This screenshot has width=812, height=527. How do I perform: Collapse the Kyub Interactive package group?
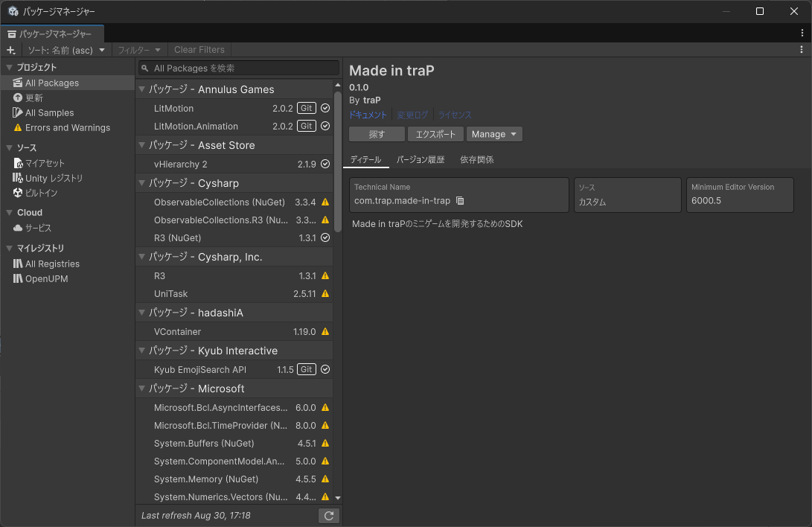point(142,351)
